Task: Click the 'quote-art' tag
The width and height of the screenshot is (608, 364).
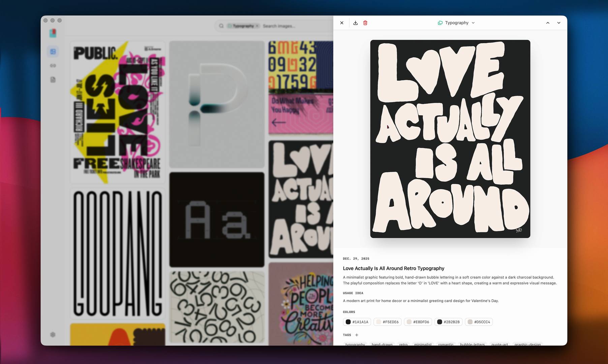Action: (x=499, y=344)
